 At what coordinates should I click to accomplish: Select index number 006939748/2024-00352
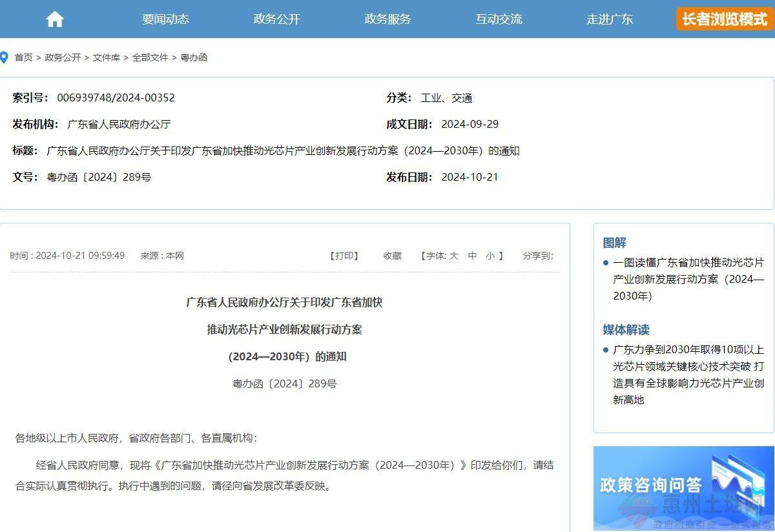pyautogui.click(x=116, y=98)
